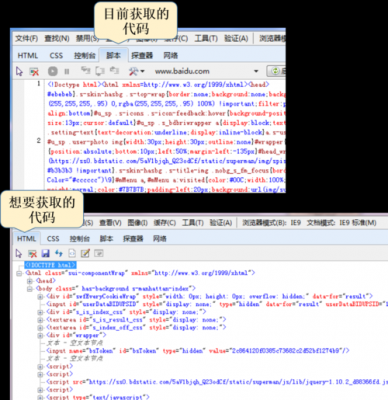Click the refresh blue arrows icon
This screenshot has width=388, height=400.
click(x=59, y=253)
